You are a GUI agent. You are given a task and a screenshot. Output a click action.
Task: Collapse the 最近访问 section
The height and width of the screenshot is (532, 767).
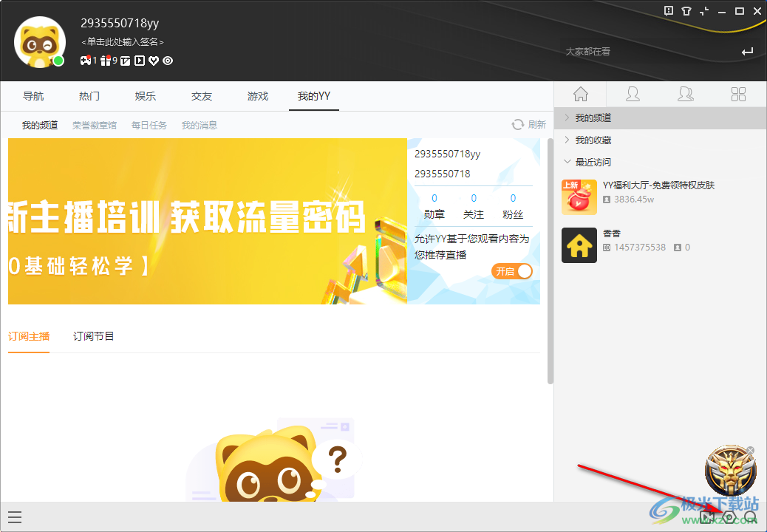pos(661,162)
